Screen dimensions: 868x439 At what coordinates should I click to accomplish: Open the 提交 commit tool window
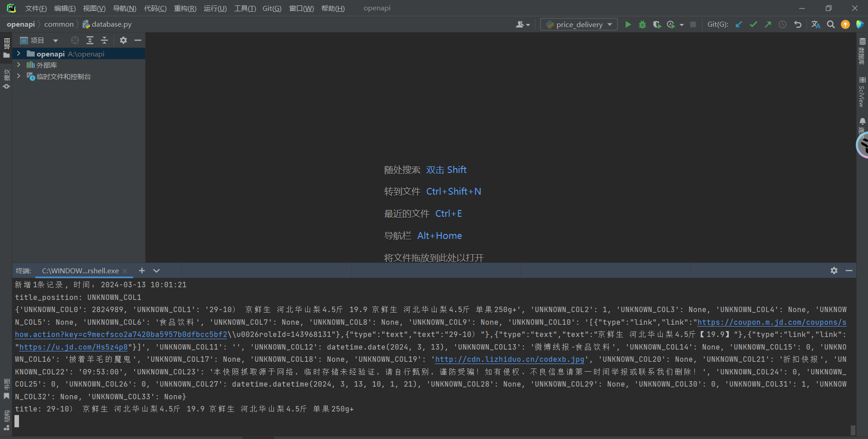(x=6, y=79)
